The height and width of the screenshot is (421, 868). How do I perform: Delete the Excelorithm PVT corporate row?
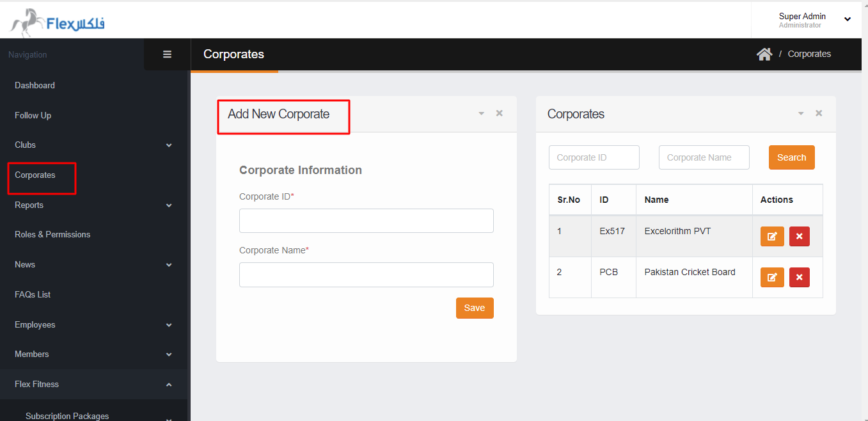799,236
